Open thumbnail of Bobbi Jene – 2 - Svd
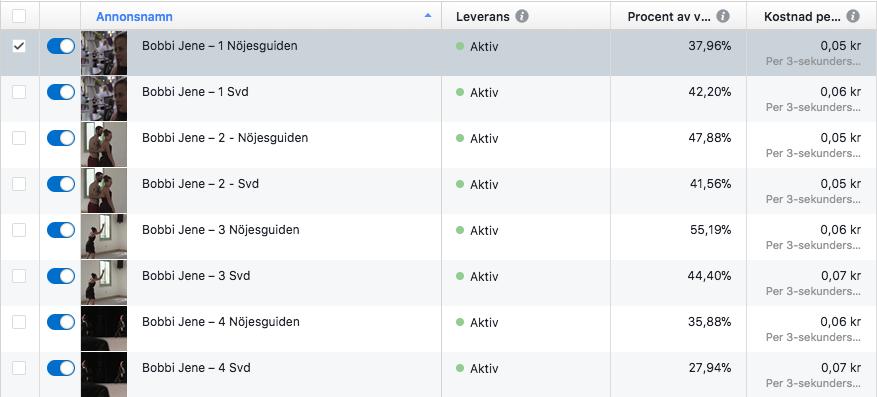Image resolution: width=877 pixels, height=397 pixels. click(104, 191)
